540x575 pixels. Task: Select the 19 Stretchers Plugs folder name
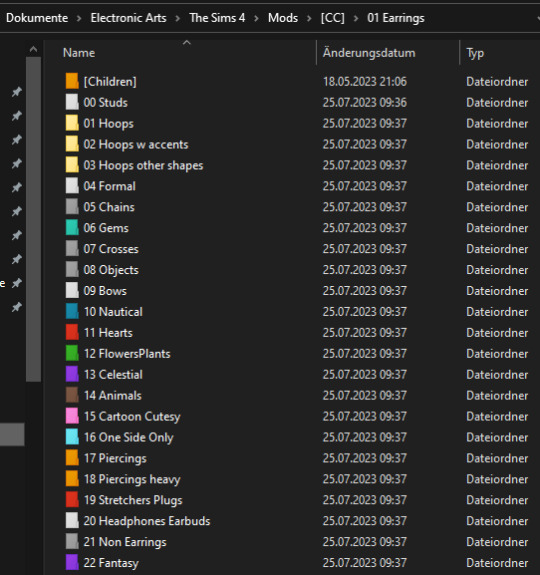tap(133, 500)
